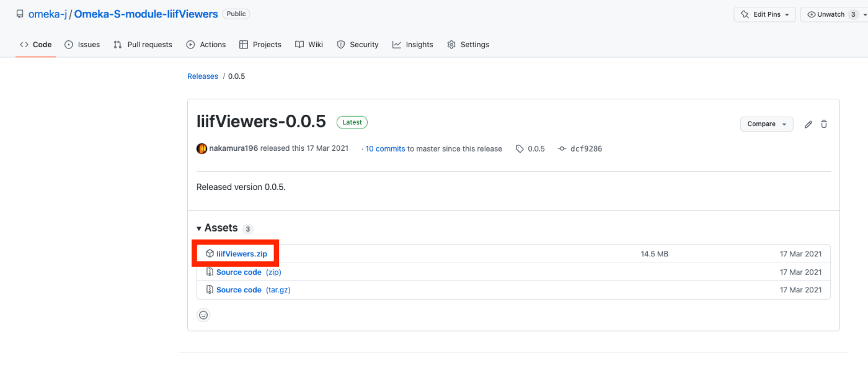Click the repository icon beside omeka-j

pos(20,14)
